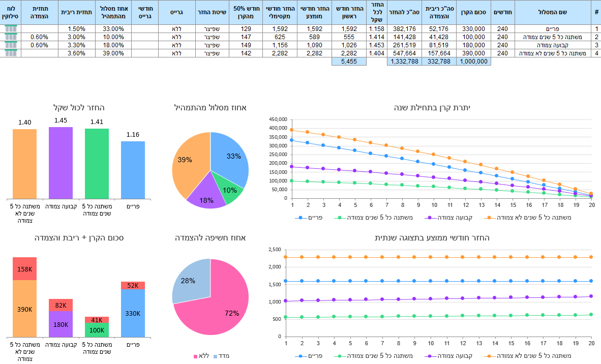This screenshot has width=601, height=364.
Task: Select the 1.45 purple bar in החזר לכול שקל chart
Action: 61,163
